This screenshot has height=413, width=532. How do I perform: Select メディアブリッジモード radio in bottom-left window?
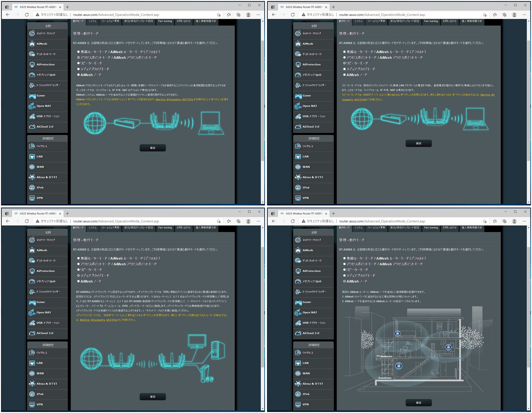point(78,275)
